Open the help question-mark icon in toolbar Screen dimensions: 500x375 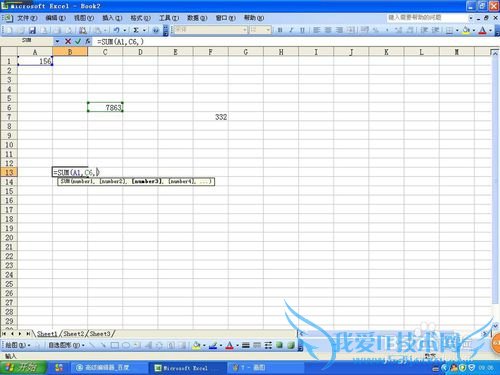coord(155,30)
